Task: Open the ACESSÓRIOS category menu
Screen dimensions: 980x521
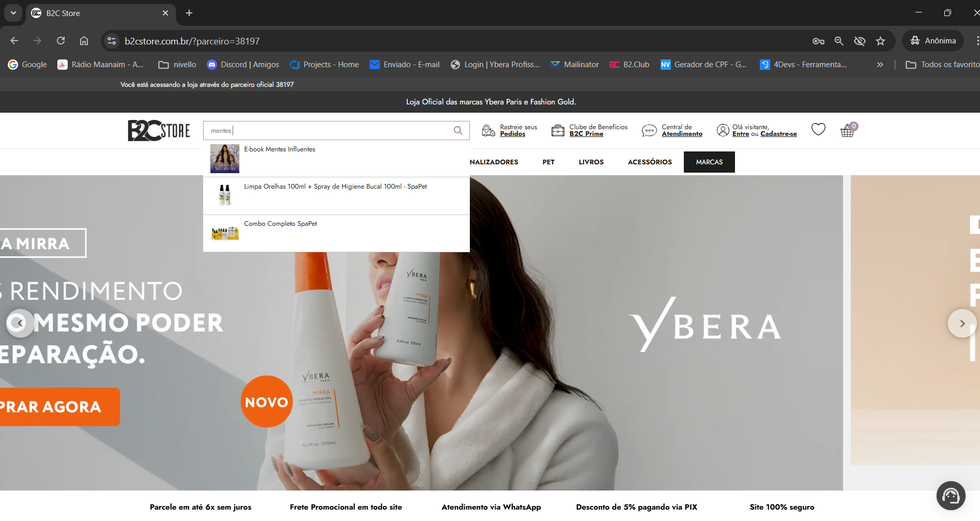Action: coord(650,162)
